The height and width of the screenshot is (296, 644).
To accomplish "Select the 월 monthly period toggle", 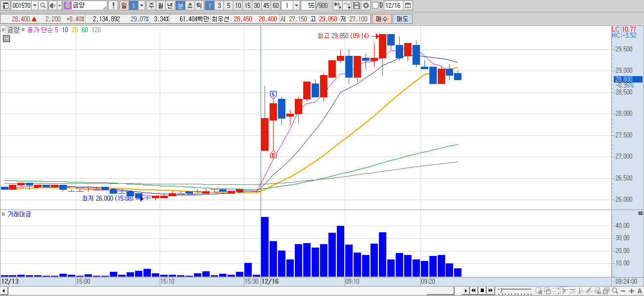I will coord(161,6).
